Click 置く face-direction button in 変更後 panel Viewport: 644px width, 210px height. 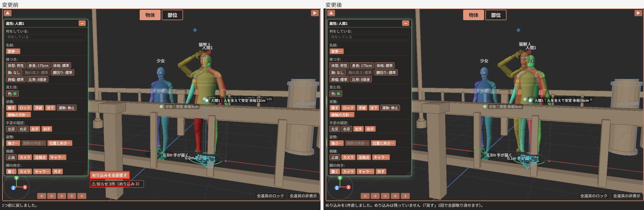point(334,171)
